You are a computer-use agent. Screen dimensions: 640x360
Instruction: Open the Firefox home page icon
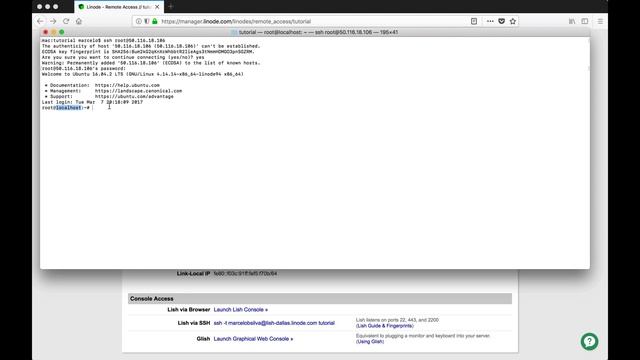[x=79, y=21]
